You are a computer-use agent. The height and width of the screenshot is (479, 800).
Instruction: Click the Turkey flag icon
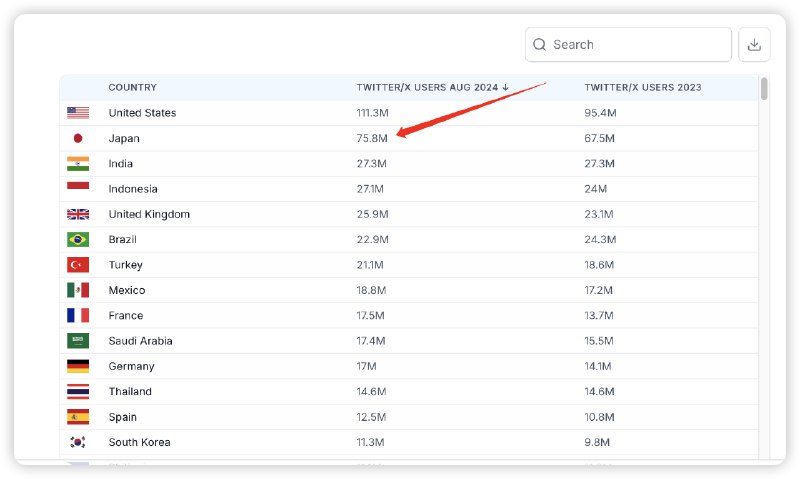78,265
